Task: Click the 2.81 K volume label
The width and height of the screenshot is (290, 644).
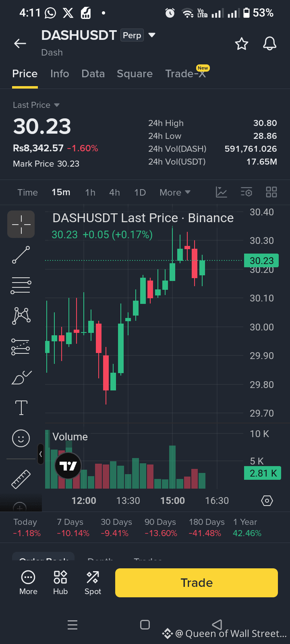Action: click(x=263, y=473)
